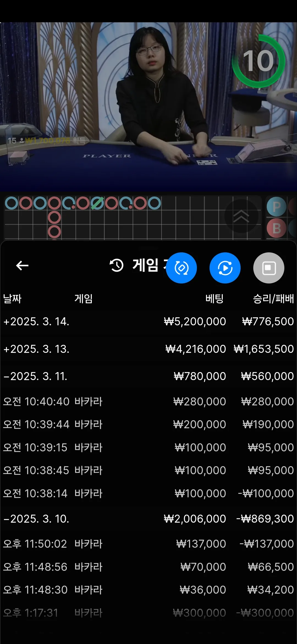The width and height of the screenshot is (297, 644).
Task: Expand the 2025. 3. 14. date row
Action: click(x=148, y=321)
